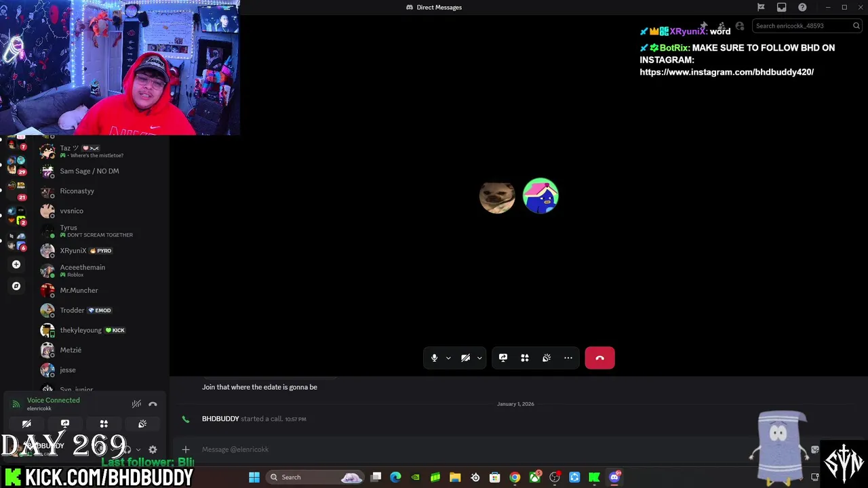This screenshot has width=868, height=488.
Task: Toggle camera in voice connected panel
Action: [26, 424]
